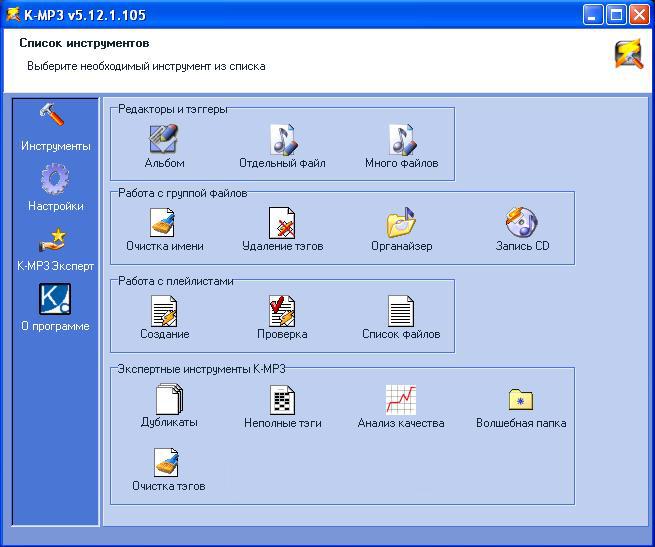Viewport: 655px width, 547px height.
Task: Open the Альбом editor icon
Action: (164, 139)
